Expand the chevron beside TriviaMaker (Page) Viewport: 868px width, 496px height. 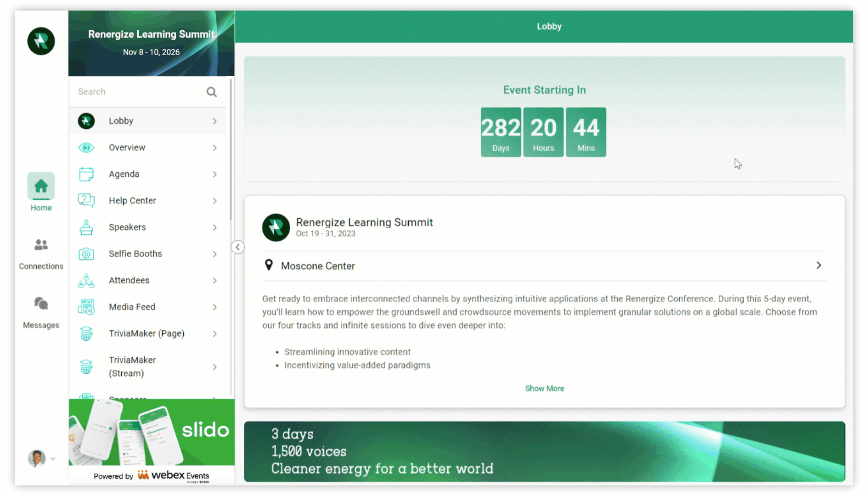pyautogui.click(x=214, y=334)
